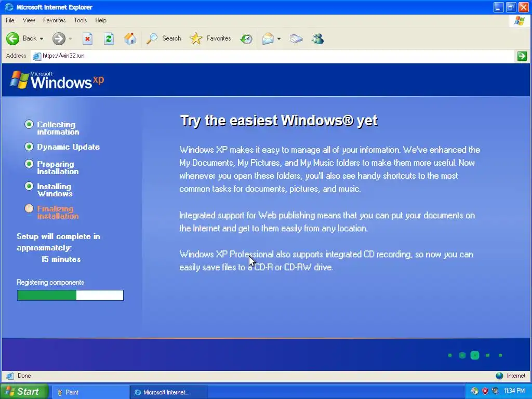This screenshot has height=399, width=532.
Task: Open the Back history dropdown arrow
Action: pos(42,38)
